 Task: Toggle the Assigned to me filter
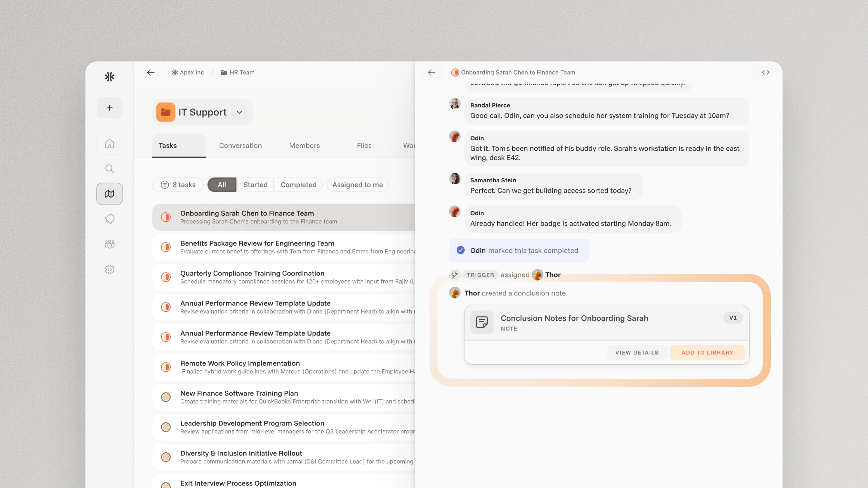[x=358, y=185]
